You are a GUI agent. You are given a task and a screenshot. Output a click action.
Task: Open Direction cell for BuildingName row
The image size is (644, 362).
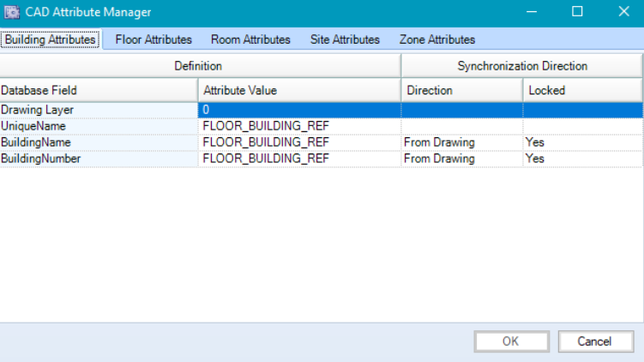click(461, 142)
